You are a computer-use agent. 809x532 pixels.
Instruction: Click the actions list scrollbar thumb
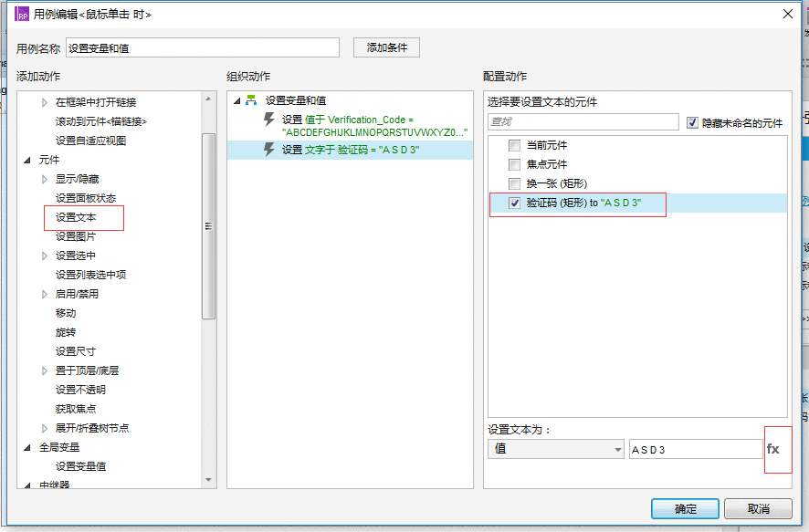[208, 226]
